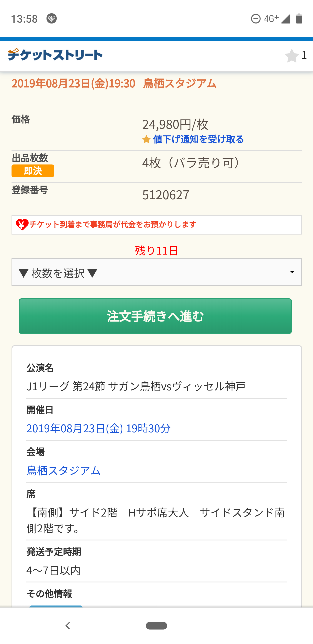Tap the Ticket Street logo
The image size is (313, 644).
coord(55,55)
